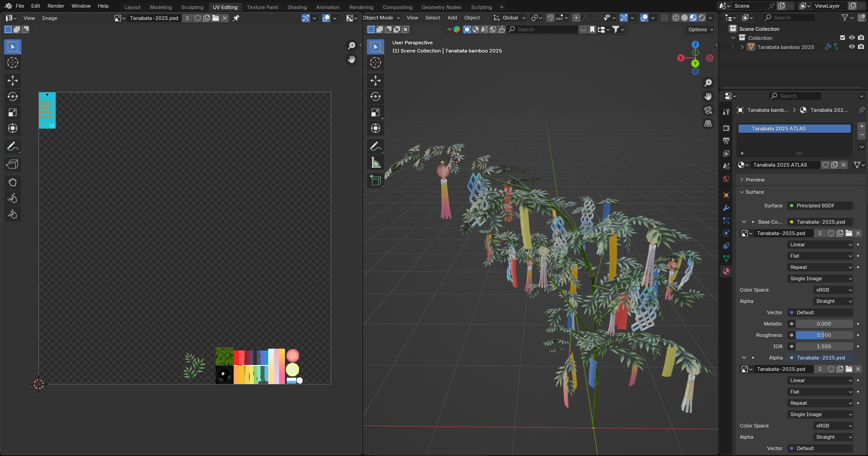Click the outliner Search field
The image size is (868, 456).
789,18
